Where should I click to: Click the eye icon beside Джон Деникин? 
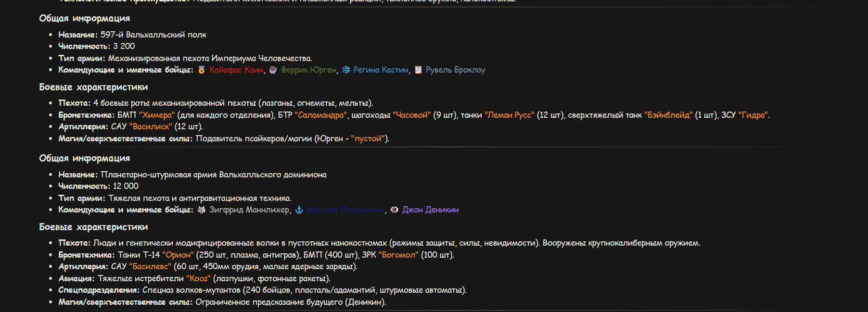(395, 210)
